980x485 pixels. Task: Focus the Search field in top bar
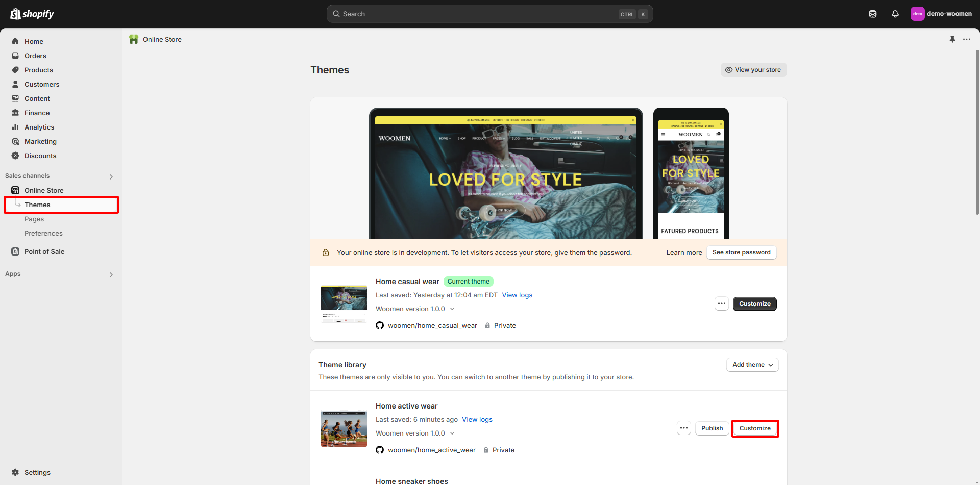480,14
